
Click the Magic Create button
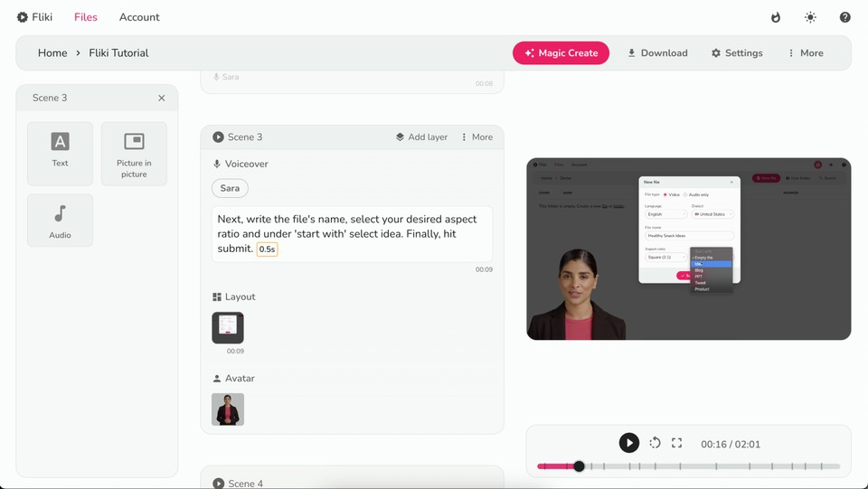tap(561, 53)
